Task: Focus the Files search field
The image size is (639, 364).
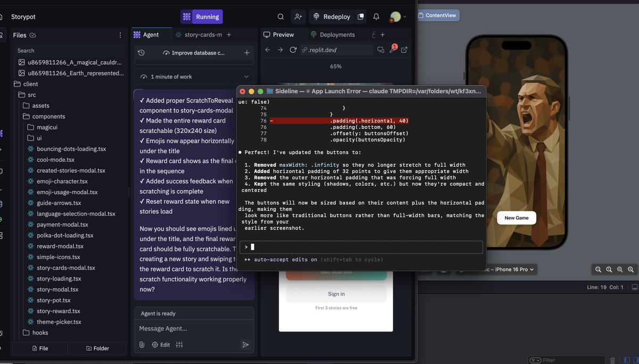Action: 69,51
